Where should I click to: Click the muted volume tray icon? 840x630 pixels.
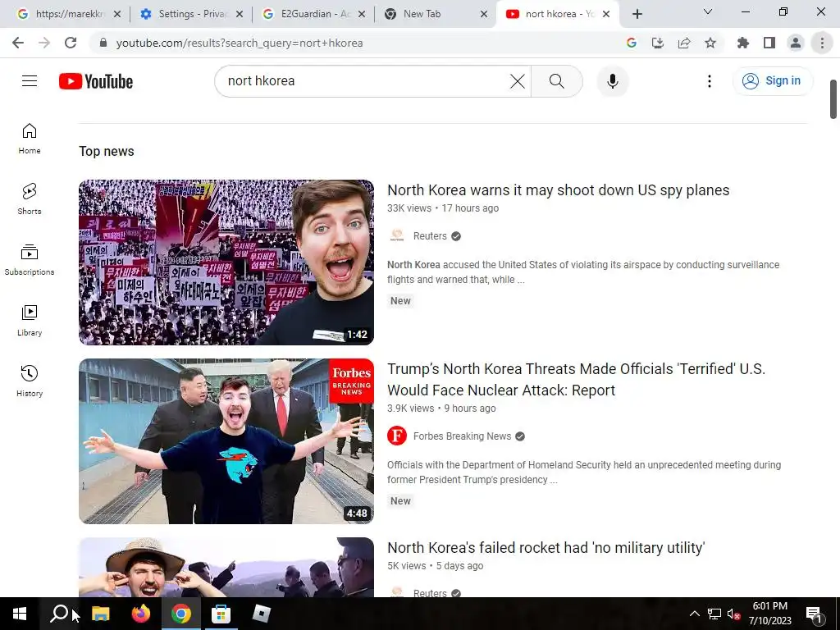[733, 614]
